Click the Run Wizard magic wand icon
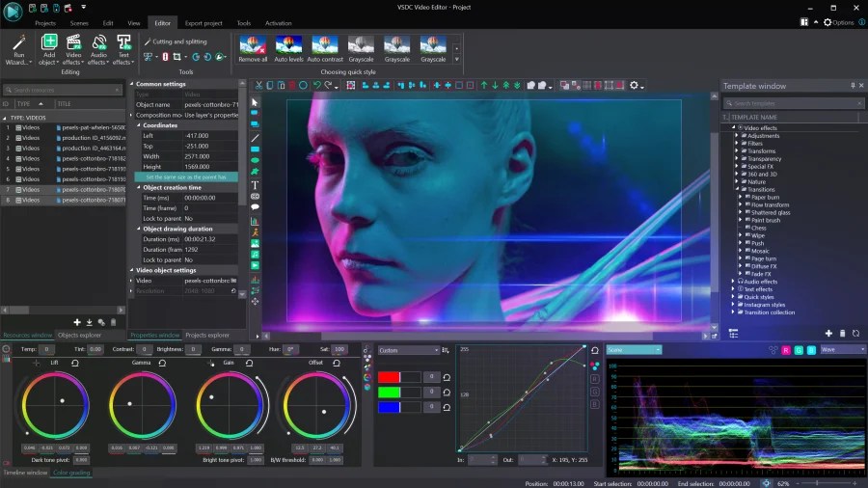 [18, 42]
